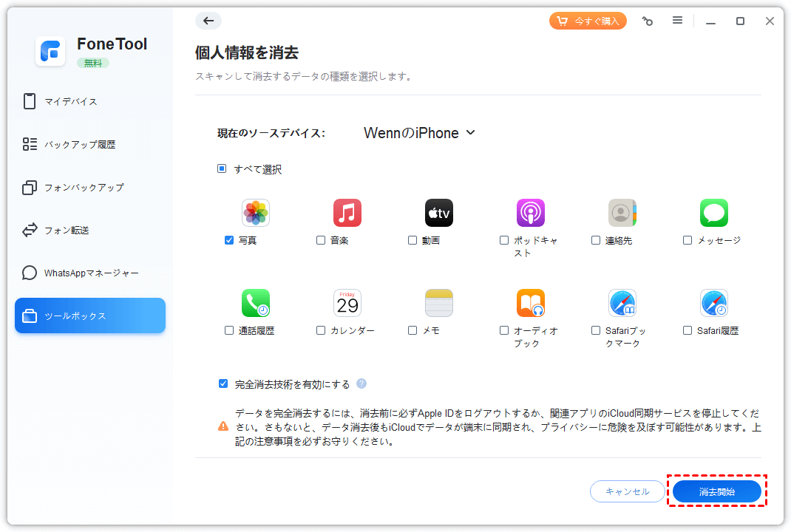
Task: Disable 完全消去技術を有効にする checkbox
Action: 223,383
